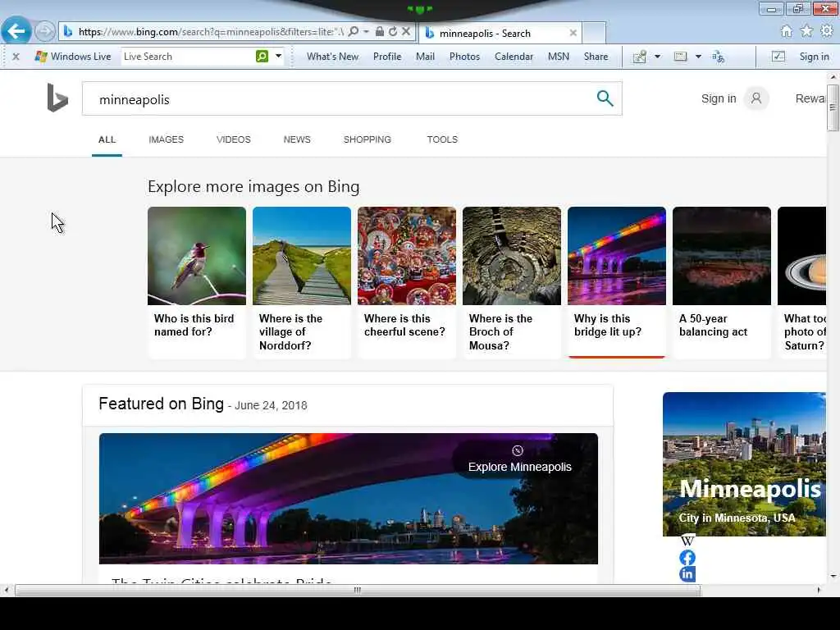Click the browser forward arrow button
Screen dimensions: 840x630
click(45, 31)
